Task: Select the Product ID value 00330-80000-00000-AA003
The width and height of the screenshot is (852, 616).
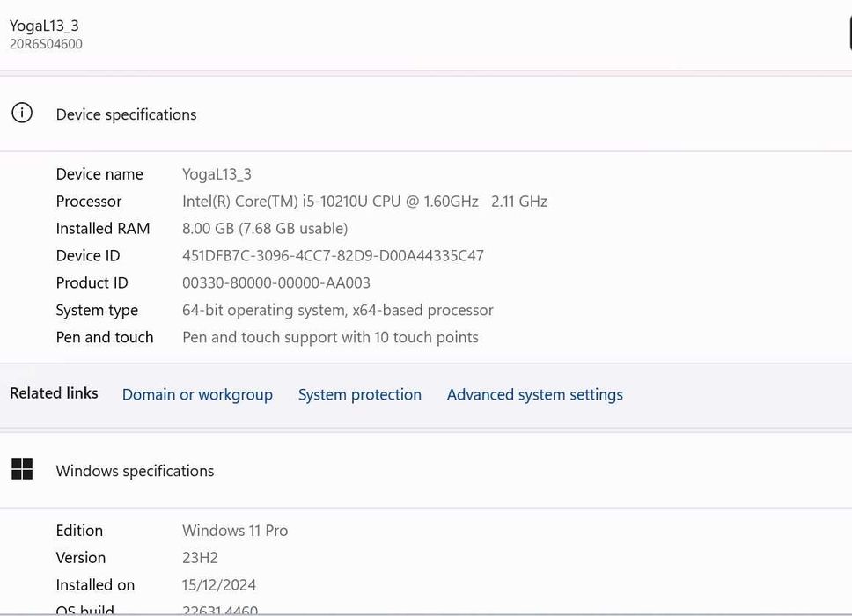Action: tap(275, 283)
